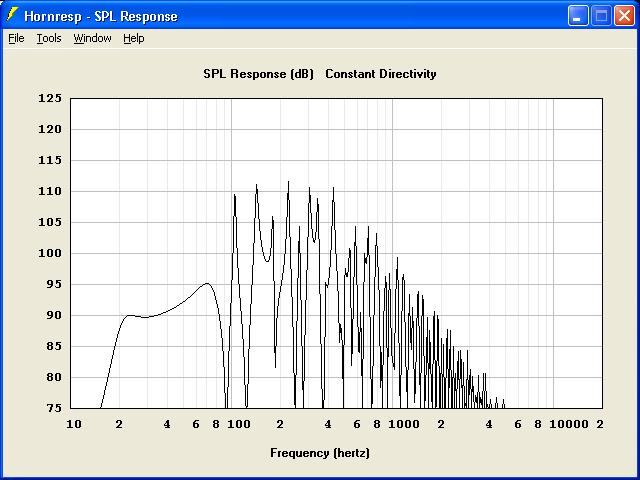Click the 105 dB y-axis label

pos(50,222)
